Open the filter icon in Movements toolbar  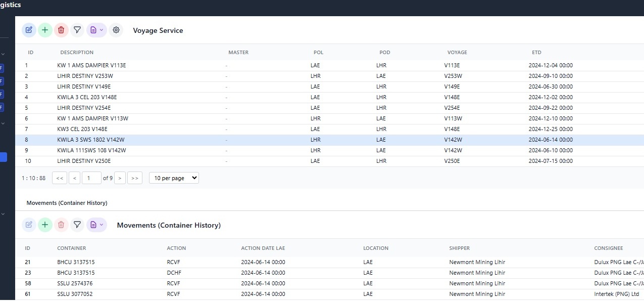pyautogui.click(x=77, y=225)
